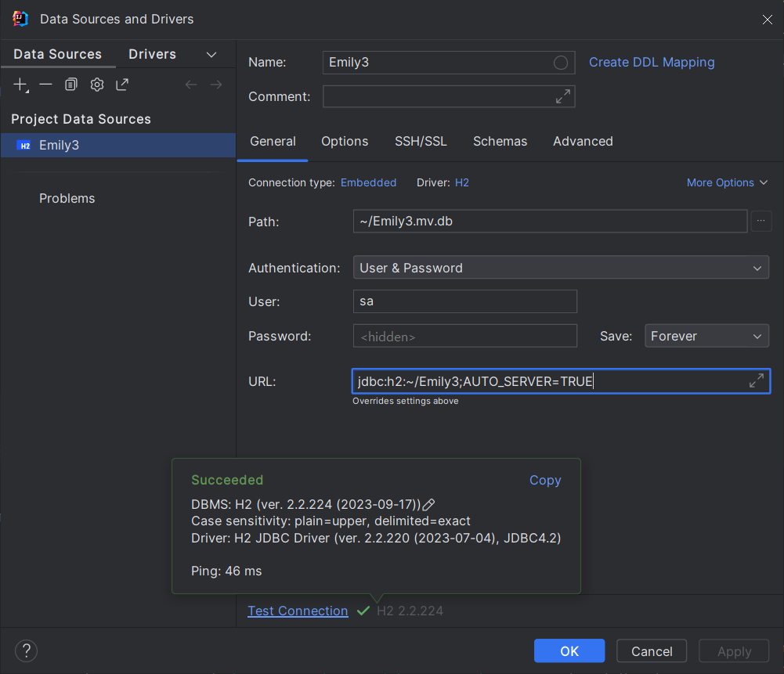Viewport: 784px width, 674px height.
Task: Select the General tab
Action: 273,142
